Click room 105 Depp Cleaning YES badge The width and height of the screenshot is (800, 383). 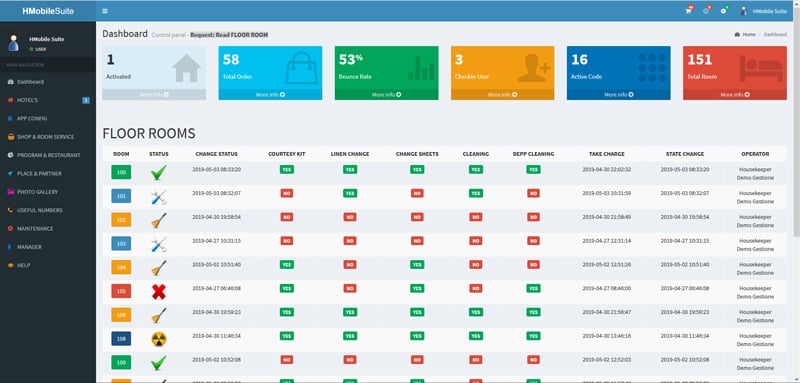(533, 288)
